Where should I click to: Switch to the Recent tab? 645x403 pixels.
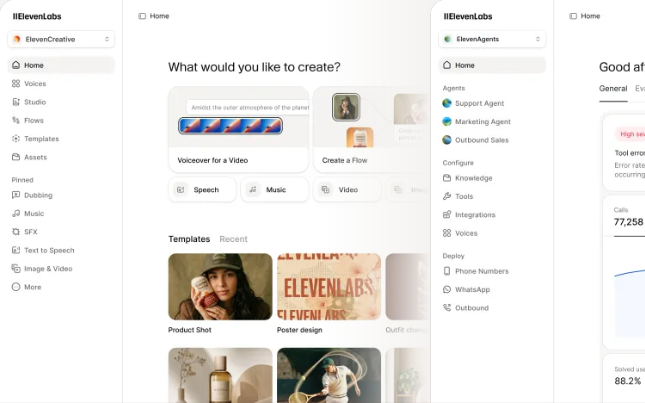pos(233,239)
